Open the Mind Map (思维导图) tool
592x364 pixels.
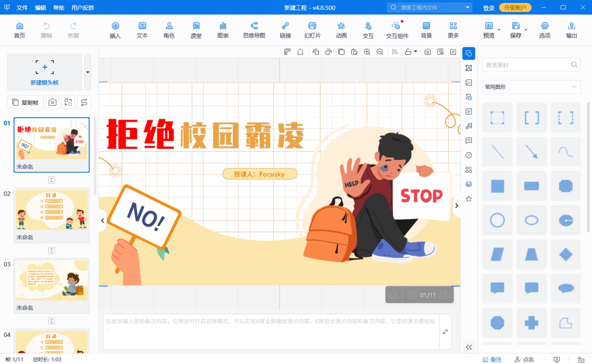tap(254, 30)
